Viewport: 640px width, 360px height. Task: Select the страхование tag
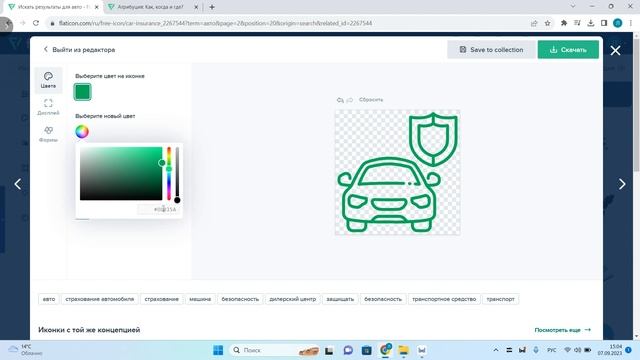coord(162,299)
